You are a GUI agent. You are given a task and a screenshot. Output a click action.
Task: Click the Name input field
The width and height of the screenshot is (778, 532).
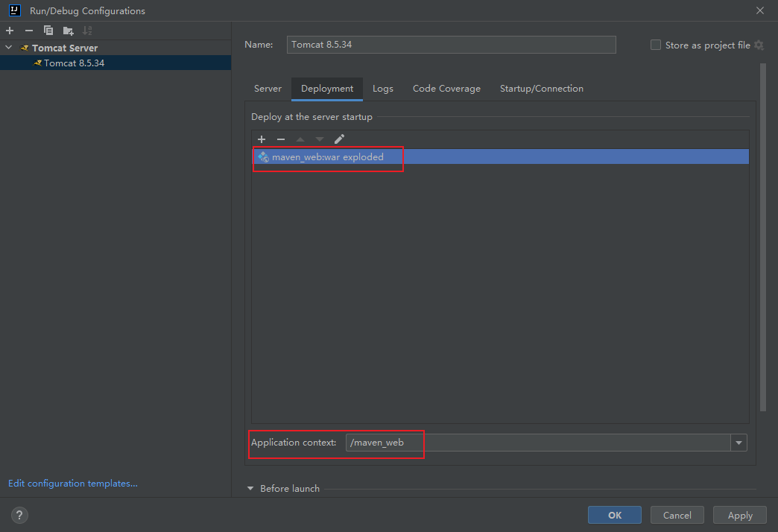(451, 45)
